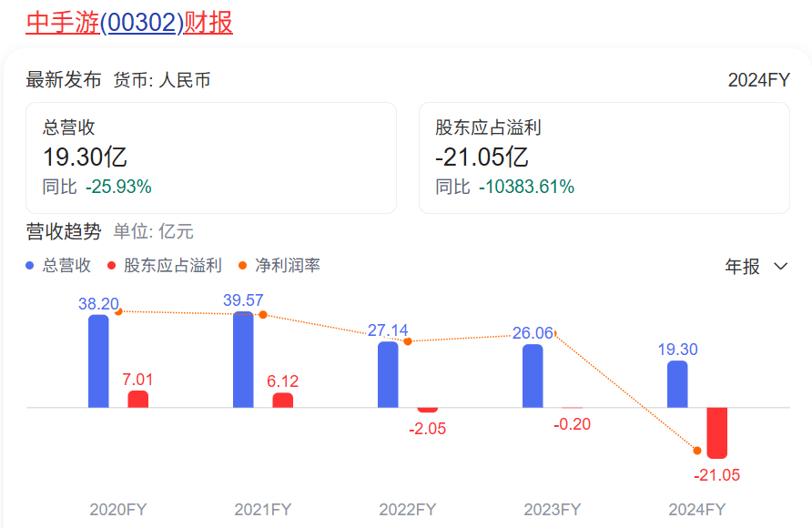Click the 2020FY axis label
Screen dimensions: 812x528
click(x=118, y=510)
